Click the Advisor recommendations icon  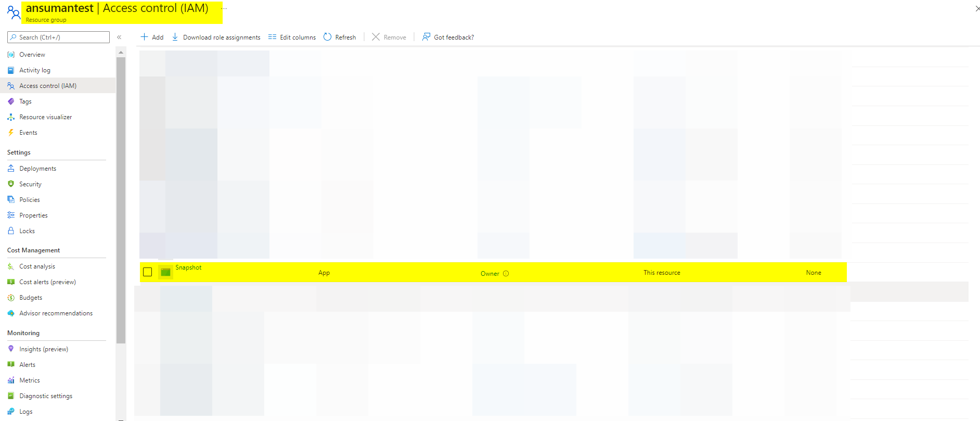[x=11, y=313]
